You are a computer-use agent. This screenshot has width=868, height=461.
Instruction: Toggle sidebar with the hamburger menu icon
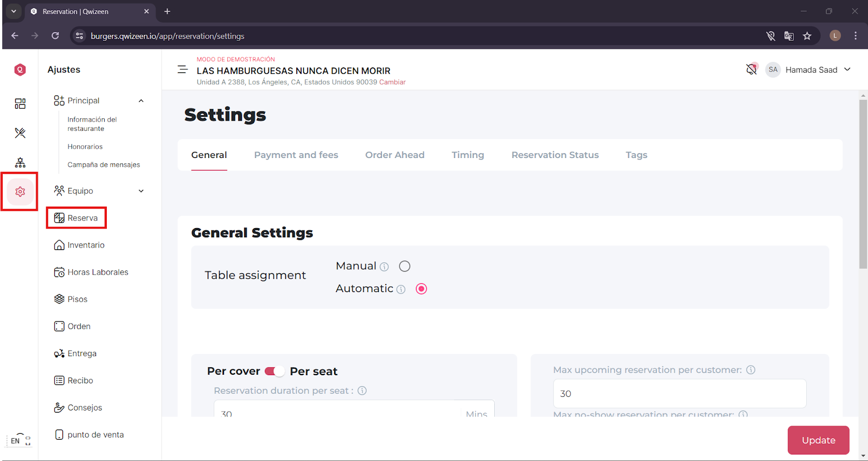(x=183, y=70)
